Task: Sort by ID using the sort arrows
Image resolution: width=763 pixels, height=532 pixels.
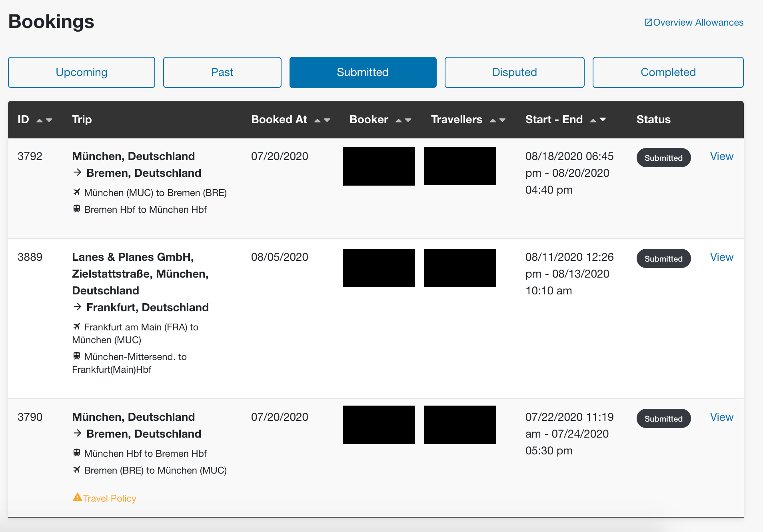Action: [x=44, y=120]
